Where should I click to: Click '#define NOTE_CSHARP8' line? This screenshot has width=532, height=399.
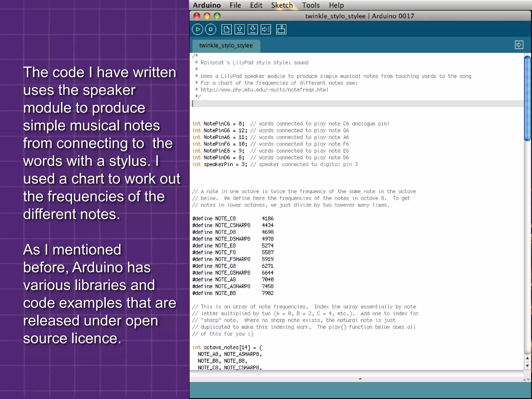[233, 225]
